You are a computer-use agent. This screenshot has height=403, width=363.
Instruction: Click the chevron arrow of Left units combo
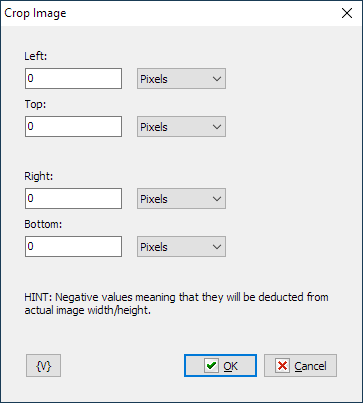217,79
